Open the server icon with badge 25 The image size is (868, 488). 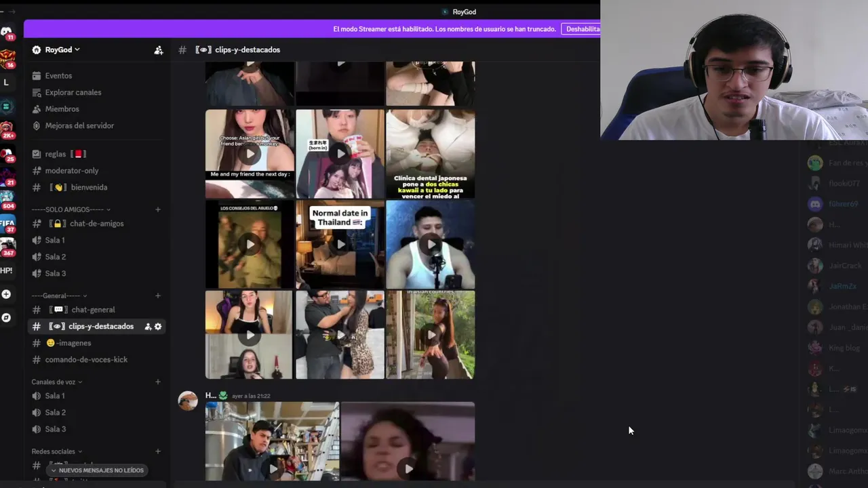(6, 154)
